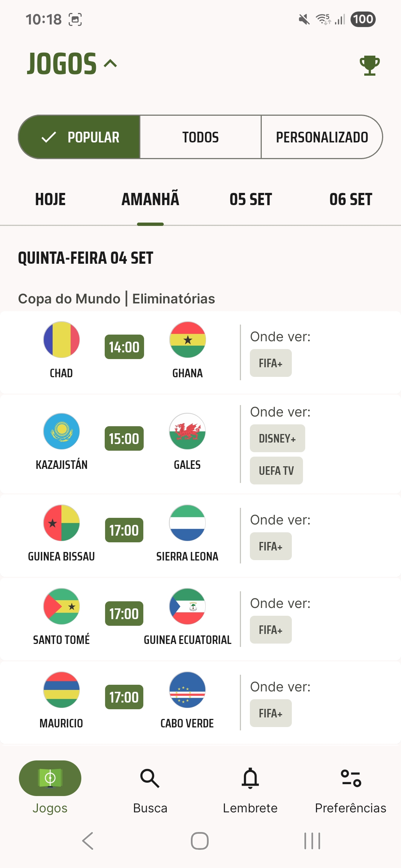Screen dimensions: 401x868
Task: Switch filter to Personalizado
Action: 322,137
